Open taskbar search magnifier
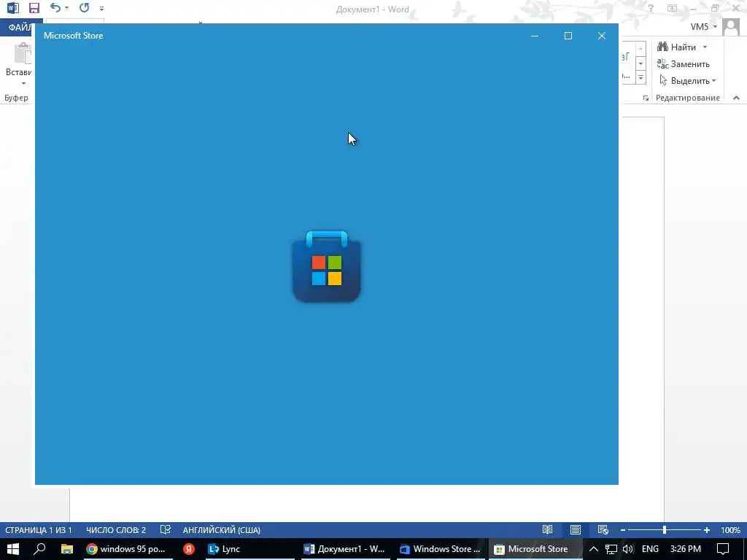 tap(39, 549)
